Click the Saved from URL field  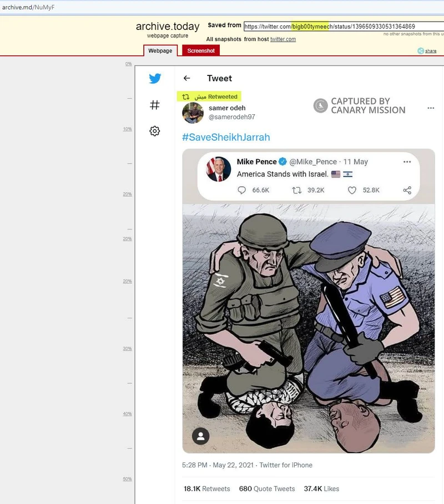tap(344, 27)
